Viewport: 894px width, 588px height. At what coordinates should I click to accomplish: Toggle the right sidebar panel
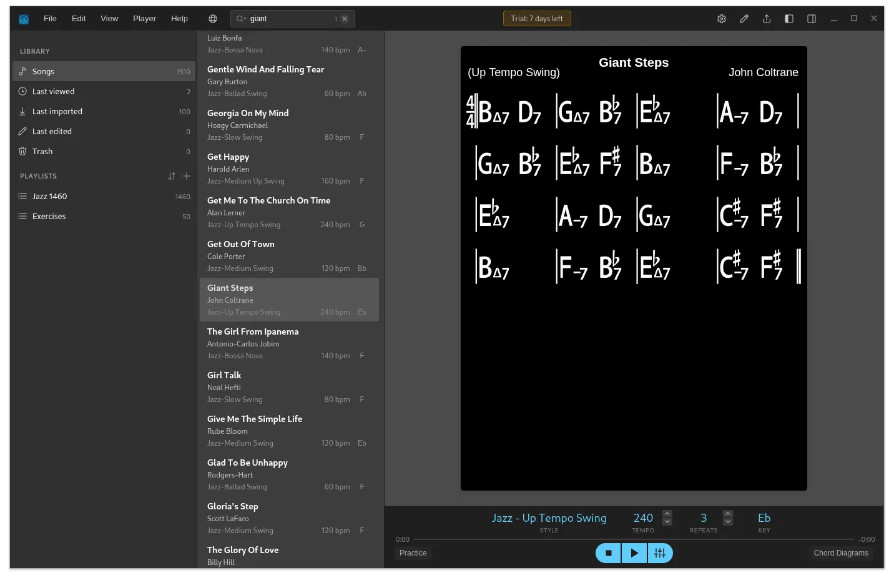[x=812, y=19]
